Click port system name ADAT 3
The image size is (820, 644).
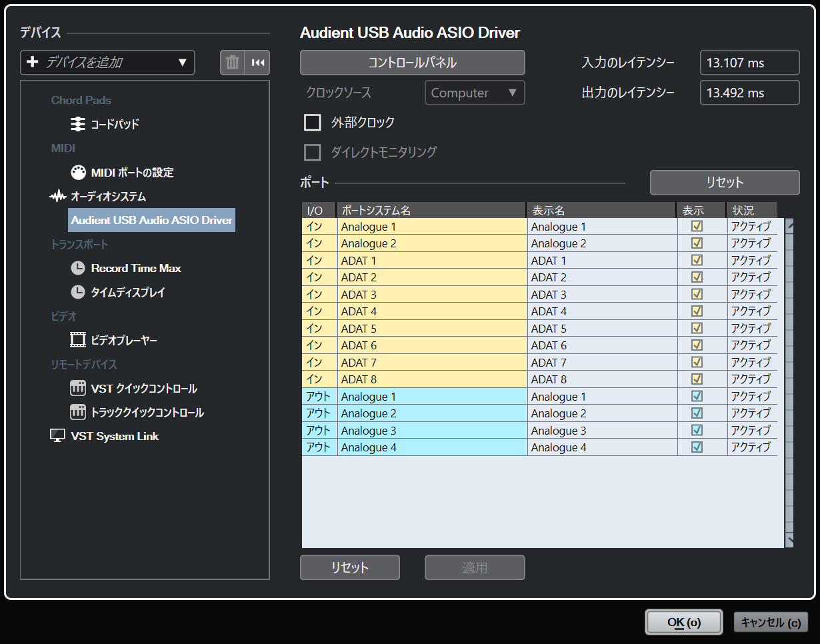pyautogui.click(x=432, y=294)
